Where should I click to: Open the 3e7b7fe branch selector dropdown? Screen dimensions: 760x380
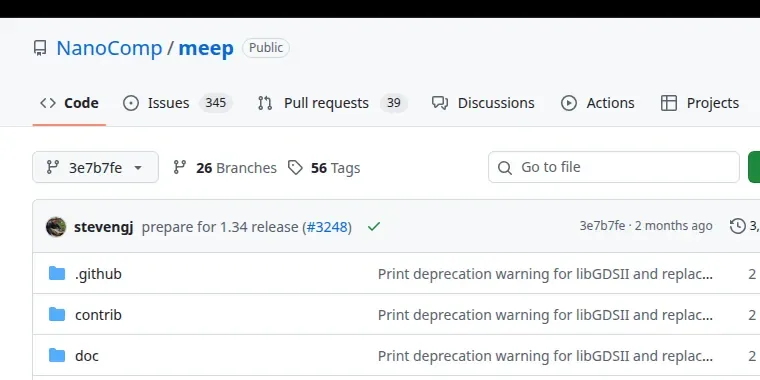[x=95, y=167]
